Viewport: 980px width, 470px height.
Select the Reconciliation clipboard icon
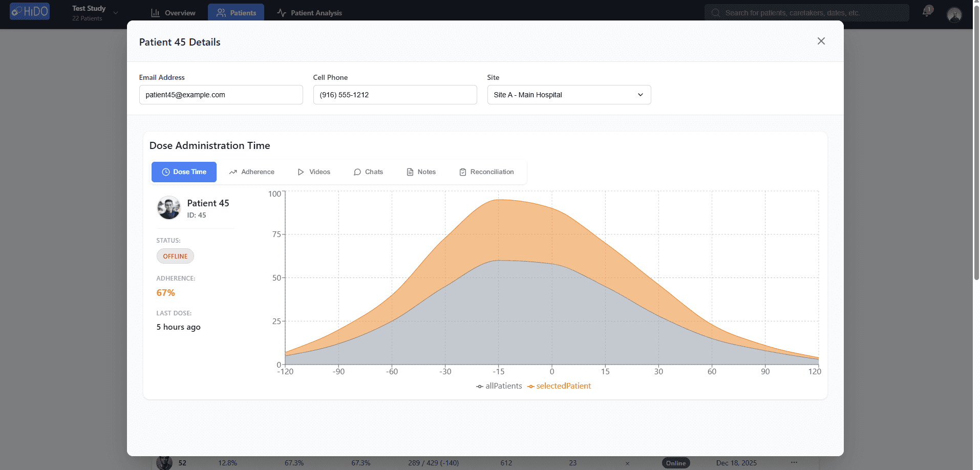(462, 172)
